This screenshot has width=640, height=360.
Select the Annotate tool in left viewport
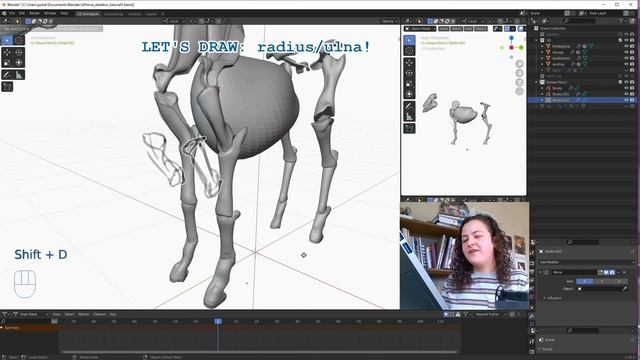tap(7, 75)
